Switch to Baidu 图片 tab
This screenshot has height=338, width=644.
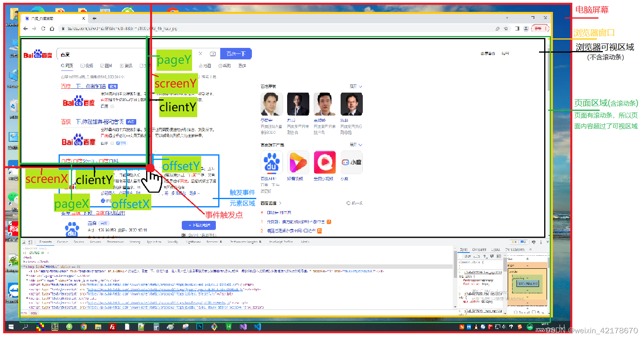click(106, 66)
